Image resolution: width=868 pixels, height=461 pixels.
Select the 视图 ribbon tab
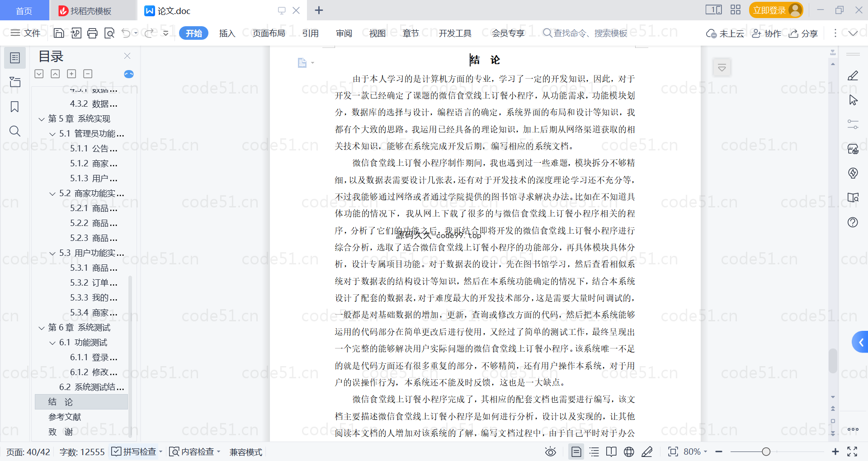click(x=377, y=33)
